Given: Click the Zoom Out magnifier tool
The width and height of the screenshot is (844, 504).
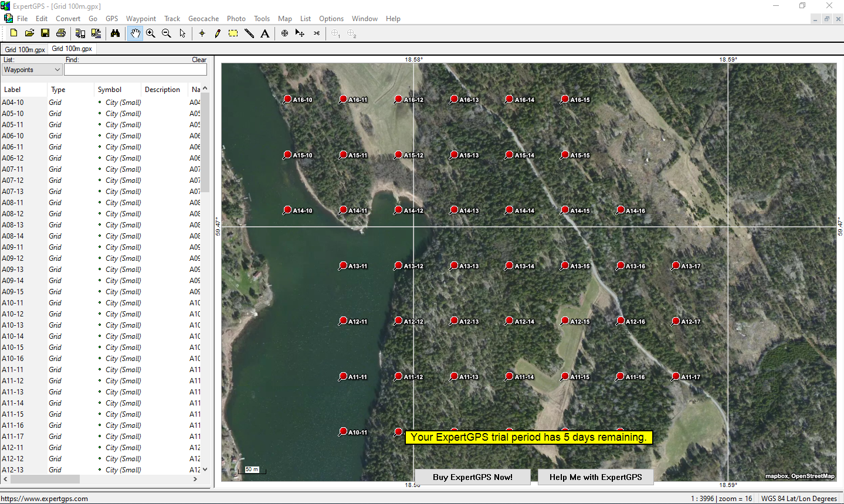Looking at the screenshot, I should pyautogui.click(x=167, y=33).
